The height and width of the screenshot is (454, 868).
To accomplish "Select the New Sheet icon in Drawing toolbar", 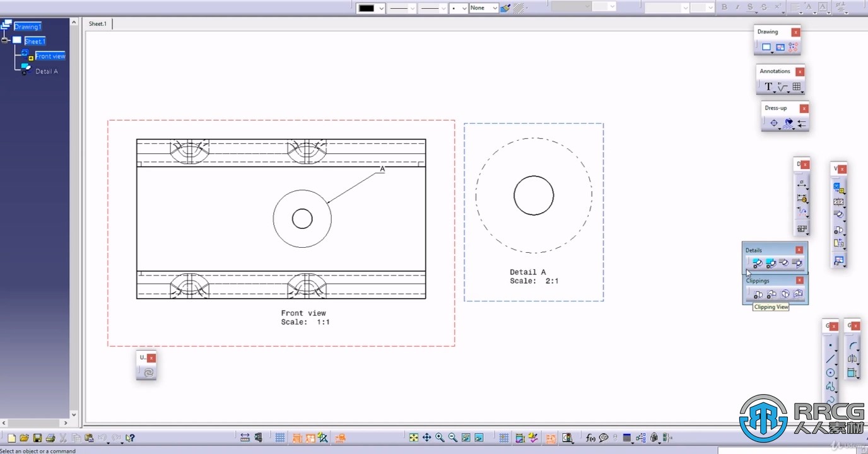I will tap(766, 47).
